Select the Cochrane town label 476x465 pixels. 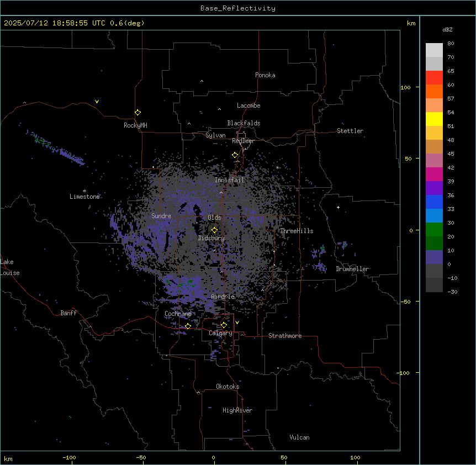[x=178, y=314]
